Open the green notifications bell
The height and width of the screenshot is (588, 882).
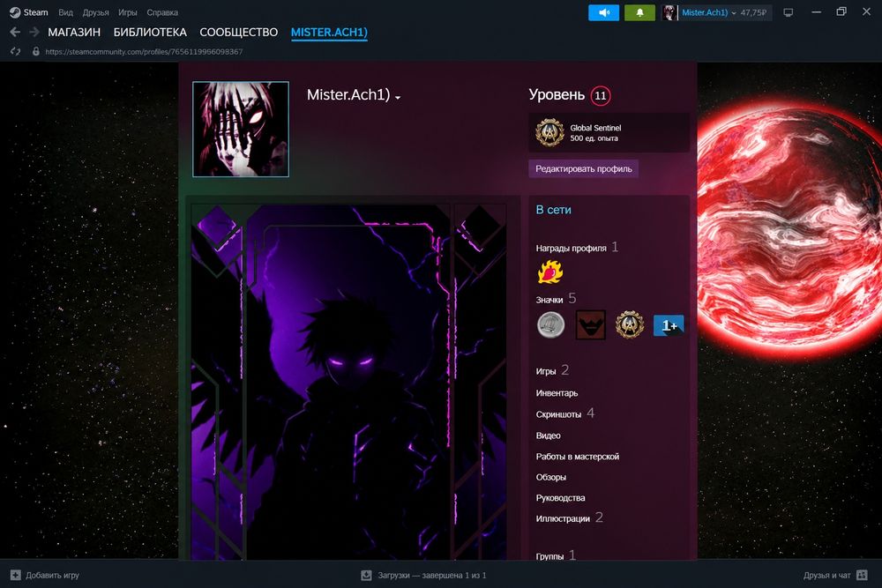(639, 12)
